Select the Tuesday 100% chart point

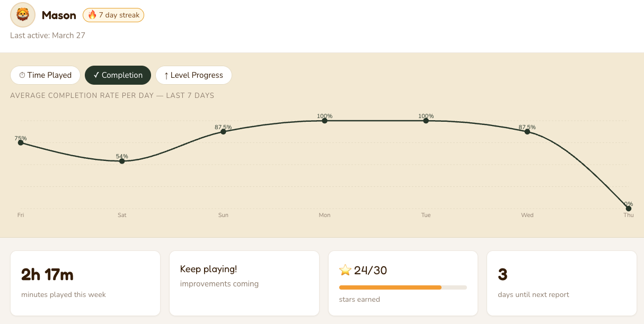click(426, 121)
